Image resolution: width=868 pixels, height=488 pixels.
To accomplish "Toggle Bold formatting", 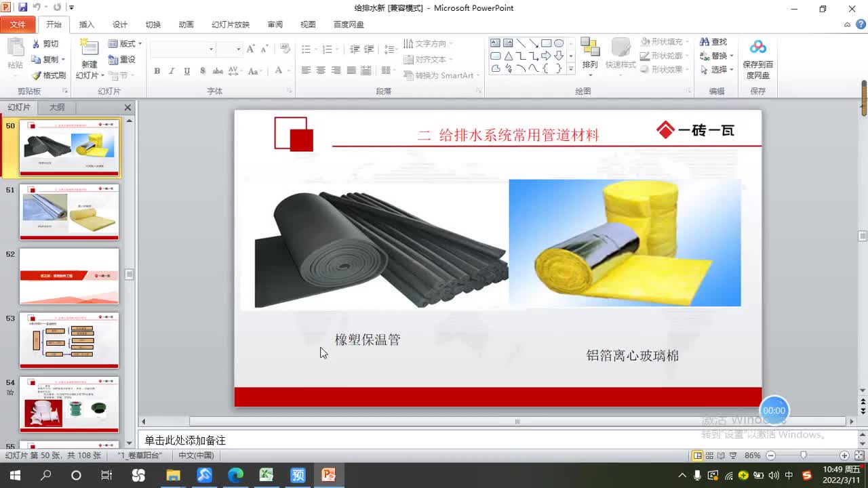I will 157,70.
